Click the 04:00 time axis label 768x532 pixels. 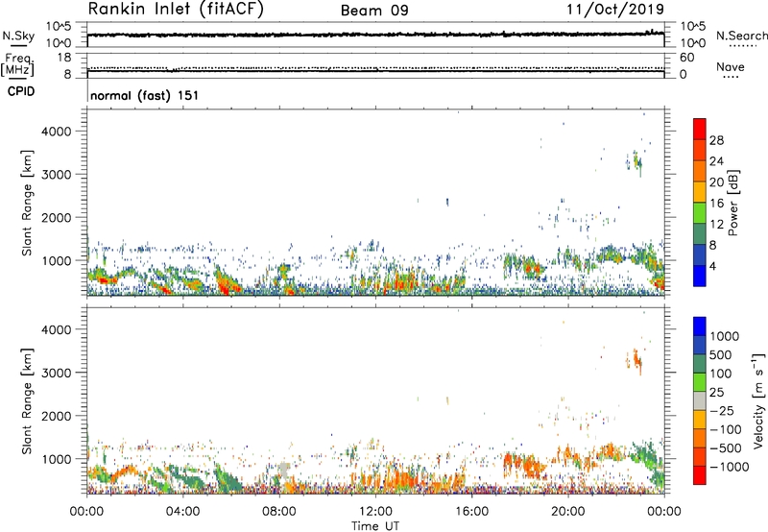tap(183, 512)
